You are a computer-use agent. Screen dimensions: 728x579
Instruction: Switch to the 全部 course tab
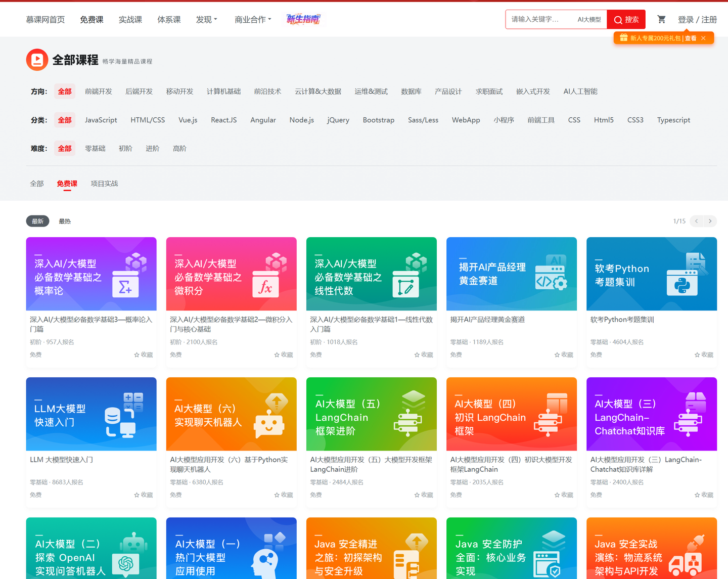pos(37,184)
